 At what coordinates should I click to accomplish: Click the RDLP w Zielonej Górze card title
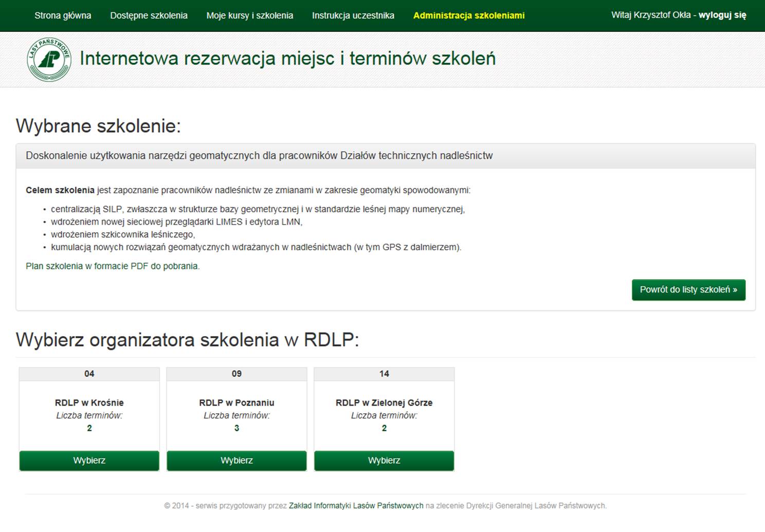coord(384,402)
